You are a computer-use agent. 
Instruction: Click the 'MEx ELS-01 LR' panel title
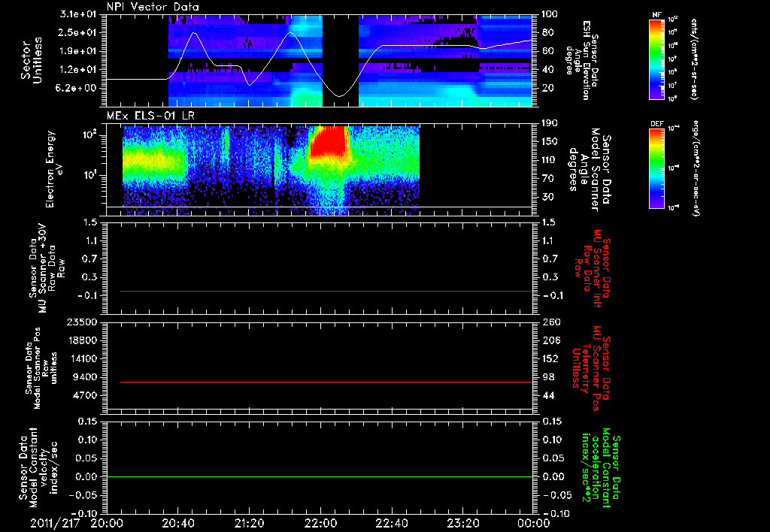(150, 116)
